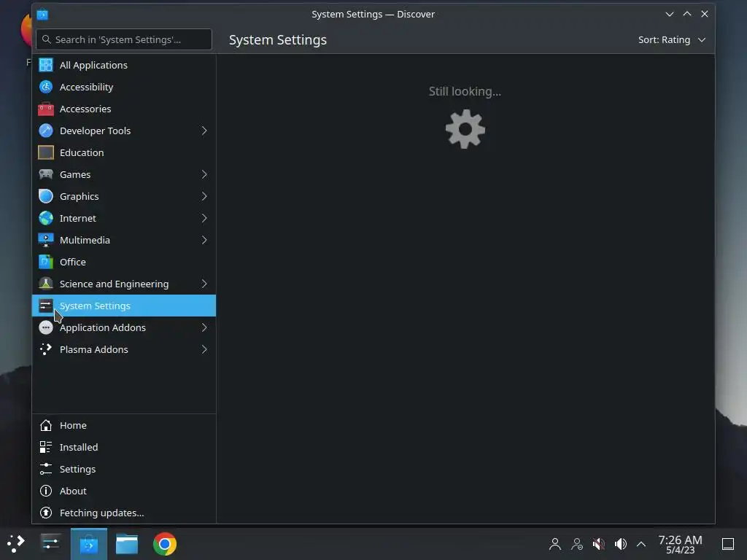The image size is (747, 560).
Task: Open the Installed applications label
Action: (79, 447)
